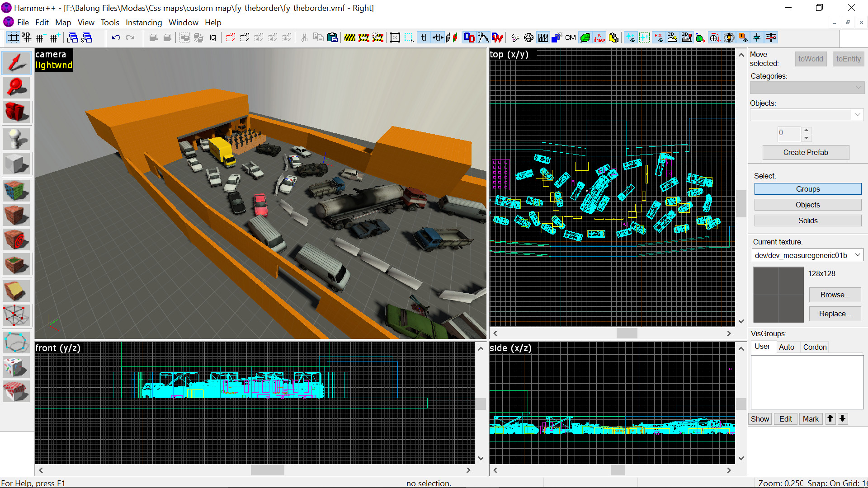The height and width of the screenshot is (488, 868).
Task: Toggle the nodraw texture button
Action: [x=599, y=38]
